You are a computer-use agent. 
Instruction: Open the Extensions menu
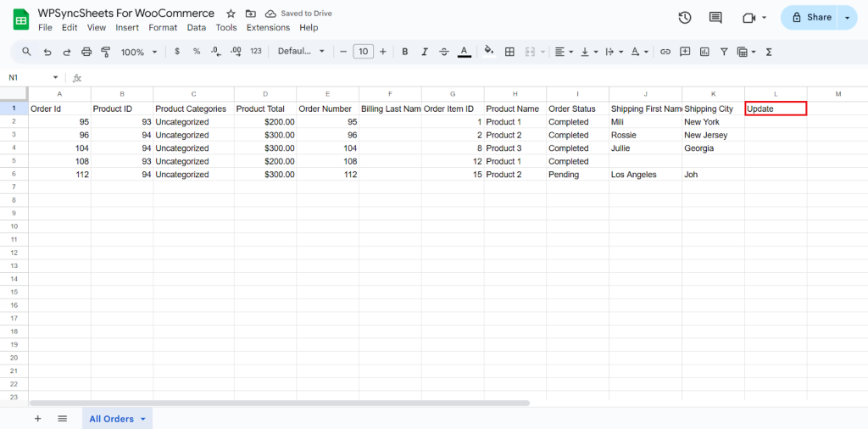point(268,27)
